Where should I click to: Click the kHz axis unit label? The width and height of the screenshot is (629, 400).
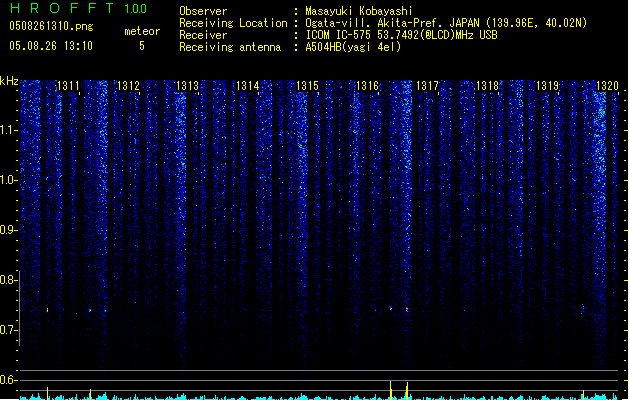(x=9, y=81)
